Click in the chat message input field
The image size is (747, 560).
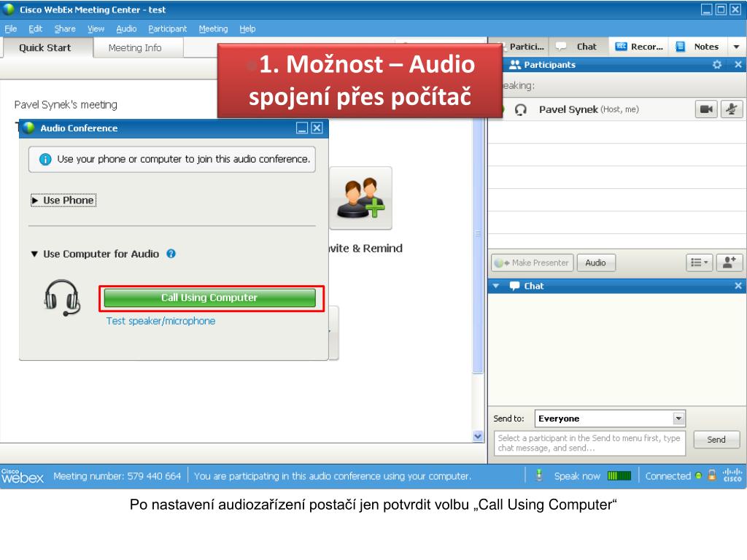[x=589, y=443]
